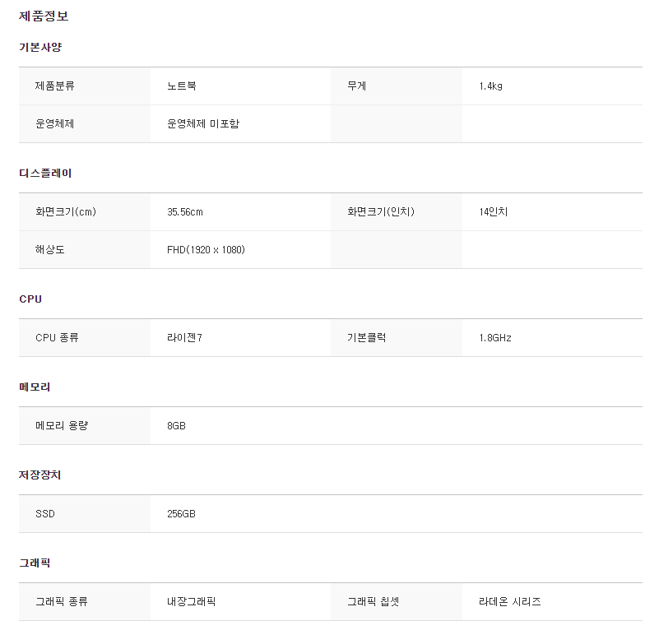Screen dimensions: 645x644
Task: Click the 디스플레이 section title
Action: [x=45, y=173]
